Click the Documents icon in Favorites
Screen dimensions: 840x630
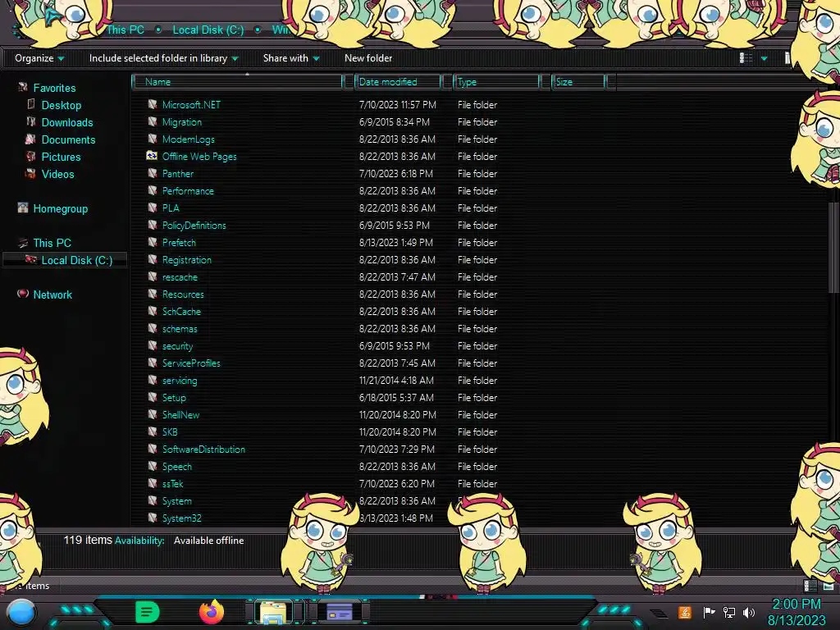click(x=30, y=139)
